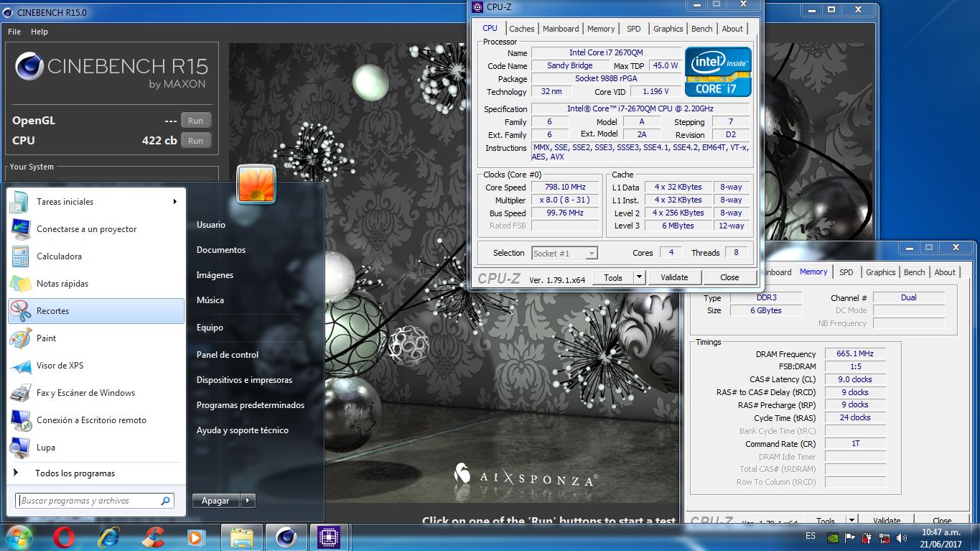The image size is (980, 551).
Task: Launch Lupa magnifier
Action: pos(96,448)
